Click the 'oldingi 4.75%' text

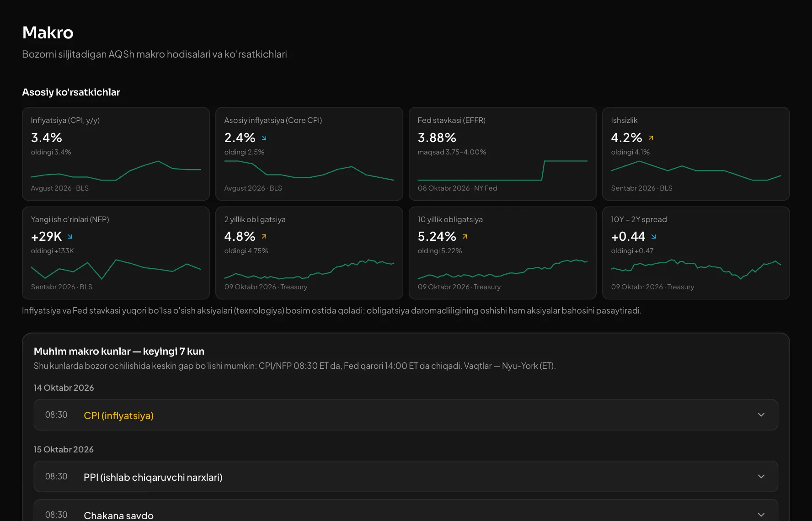pos(246,251)
